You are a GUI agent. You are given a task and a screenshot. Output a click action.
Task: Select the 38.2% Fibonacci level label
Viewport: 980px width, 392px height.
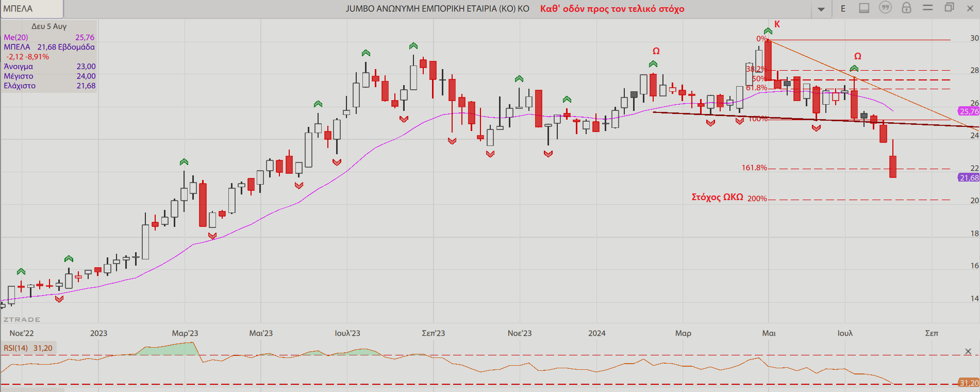pyautogui.click(x=756, y=69)
